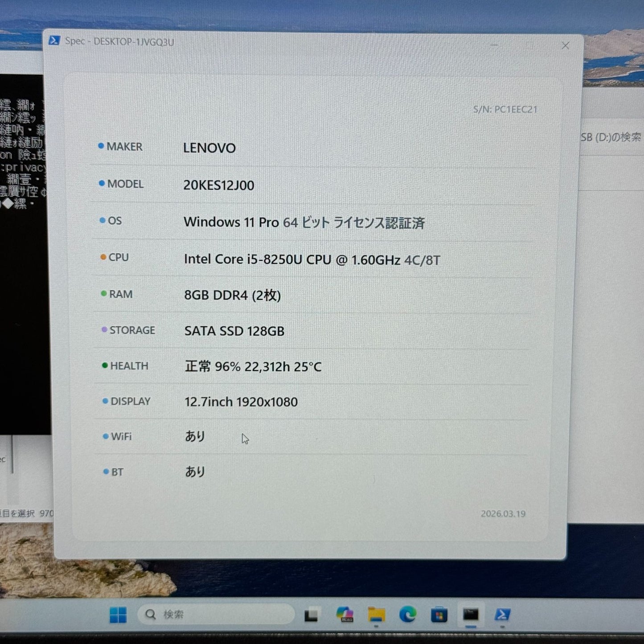Open File Explorer from the taskbar
This screenshot has height=644, width=644.
377,615
